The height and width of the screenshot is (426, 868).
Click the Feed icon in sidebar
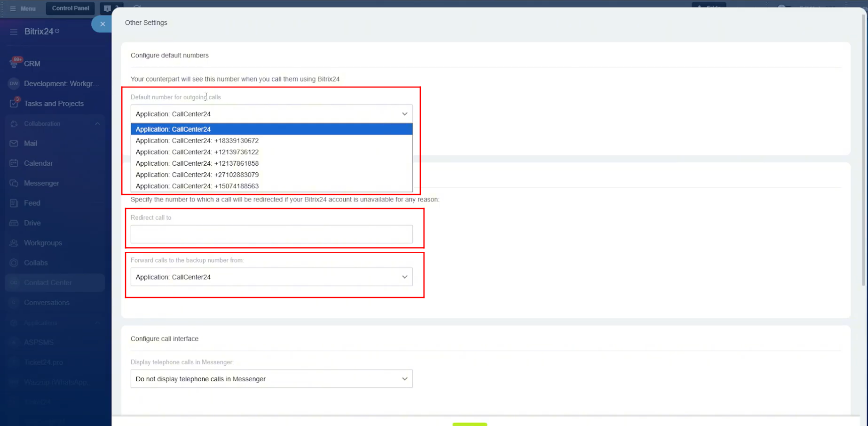[x=14, y=203]
